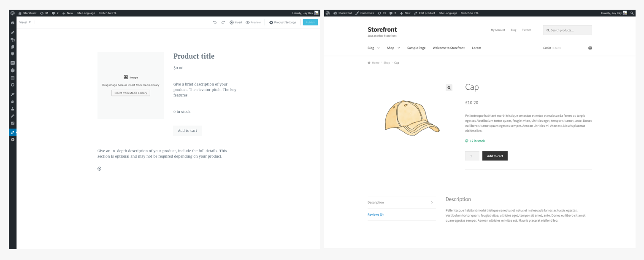Open the Comments icon in the left admin sidebar

coord(13,54)
